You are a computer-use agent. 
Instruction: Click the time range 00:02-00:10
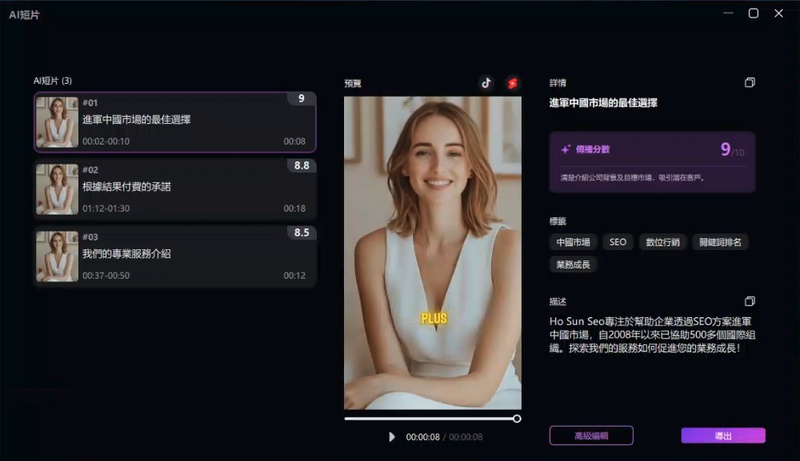[106, 141]
